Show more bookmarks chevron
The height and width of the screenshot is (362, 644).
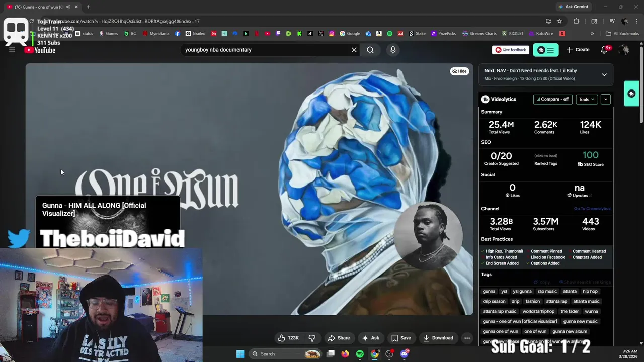[x=592, y=34]
